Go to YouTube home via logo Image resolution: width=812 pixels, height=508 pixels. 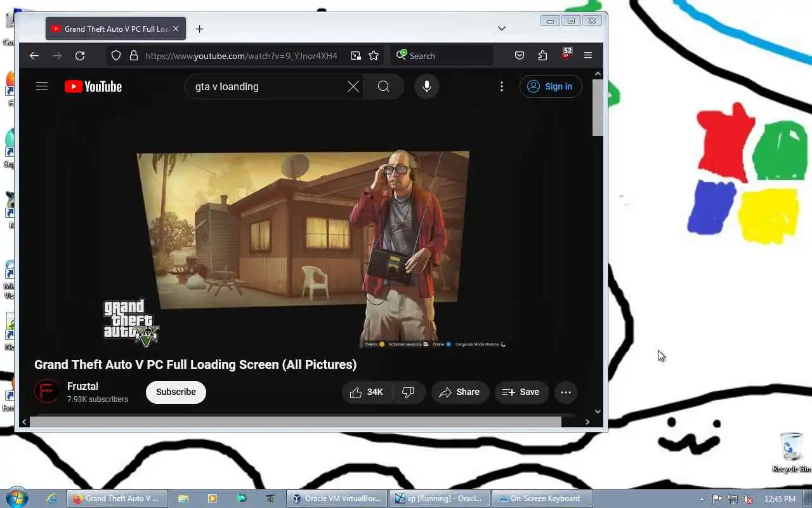click(x=93, y=86)
